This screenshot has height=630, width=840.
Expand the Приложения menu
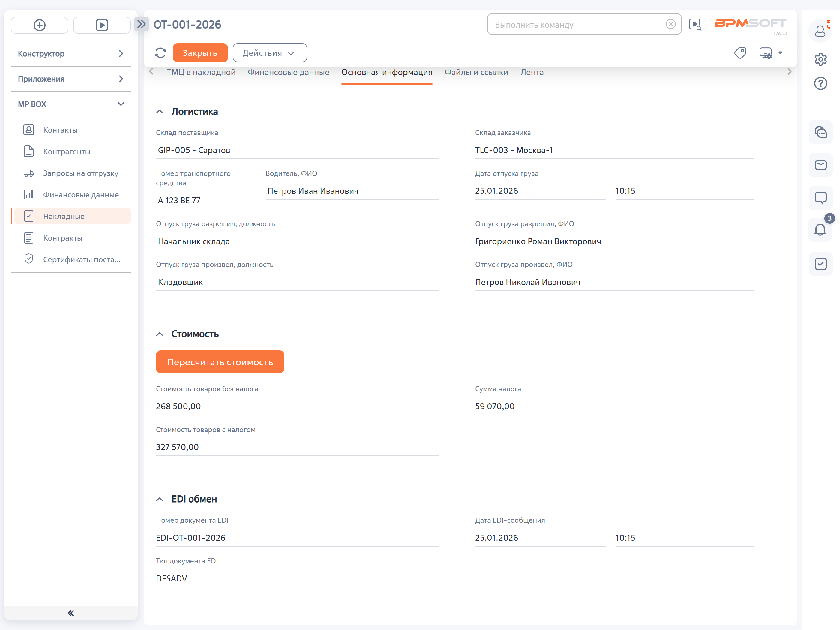tap(71, 79)
